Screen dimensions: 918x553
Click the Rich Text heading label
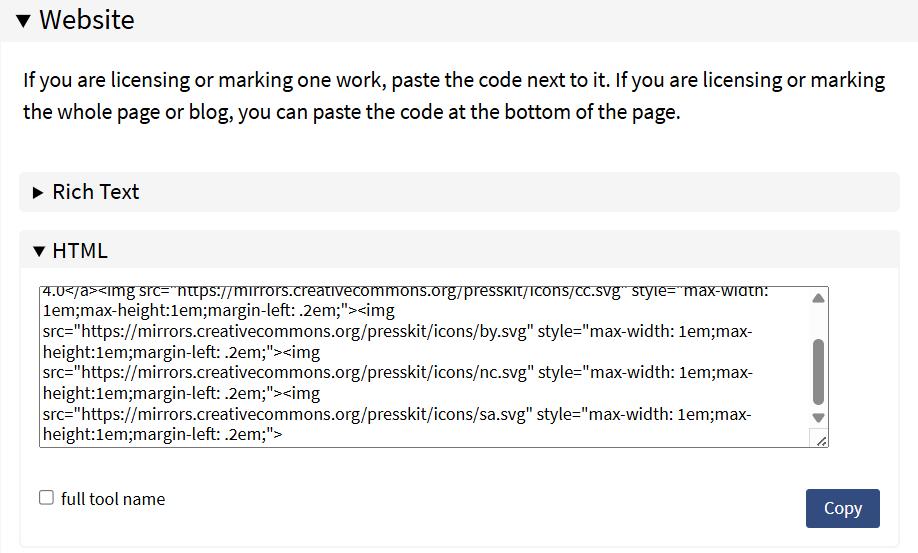[96, 192]
